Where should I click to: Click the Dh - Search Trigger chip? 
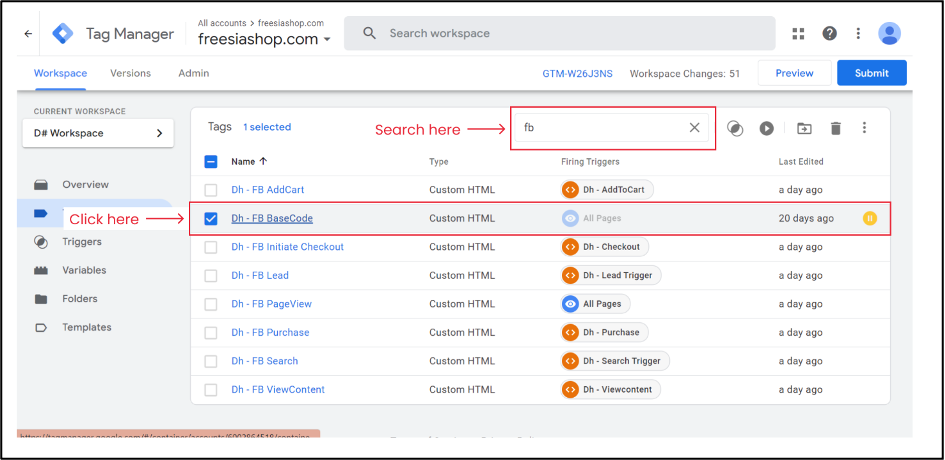point(615,361)
